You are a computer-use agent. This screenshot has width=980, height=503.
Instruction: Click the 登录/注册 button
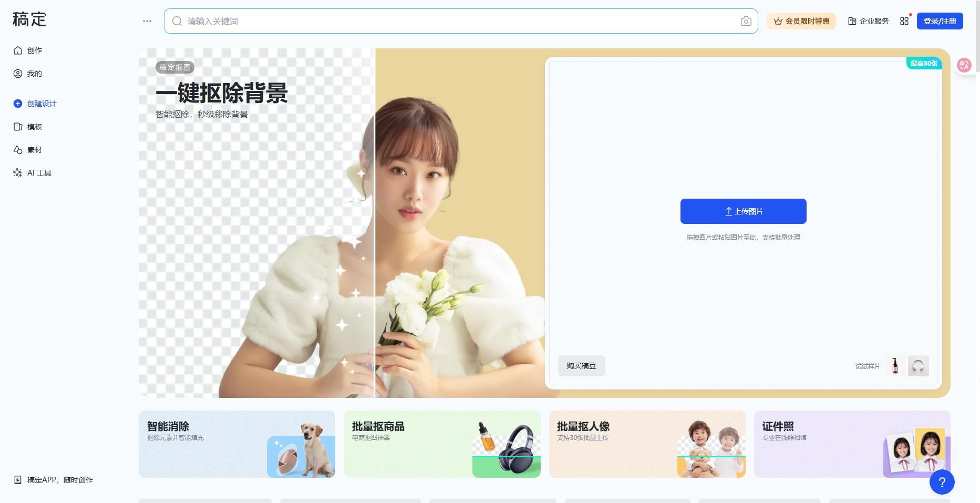click(x=940, y=21)
